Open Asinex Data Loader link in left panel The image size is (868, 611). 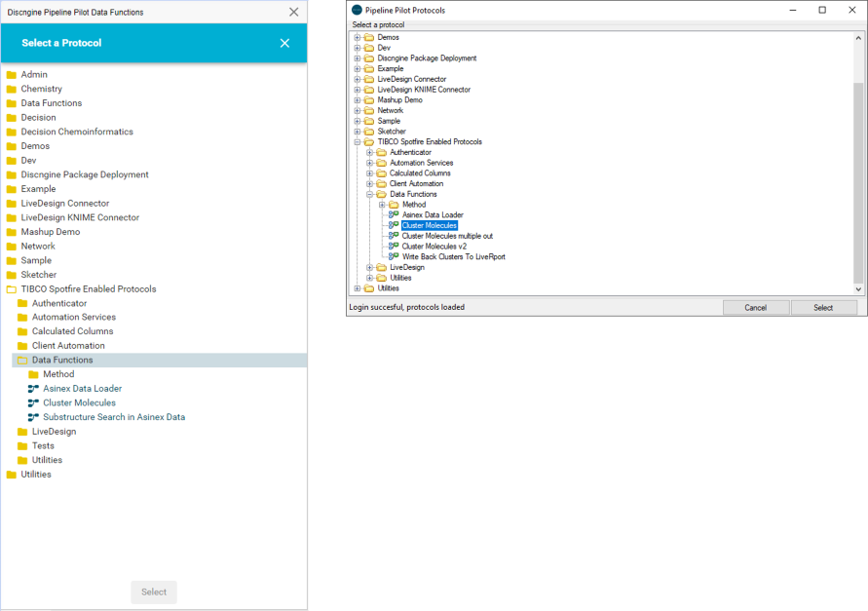click(x=83, y=389)
